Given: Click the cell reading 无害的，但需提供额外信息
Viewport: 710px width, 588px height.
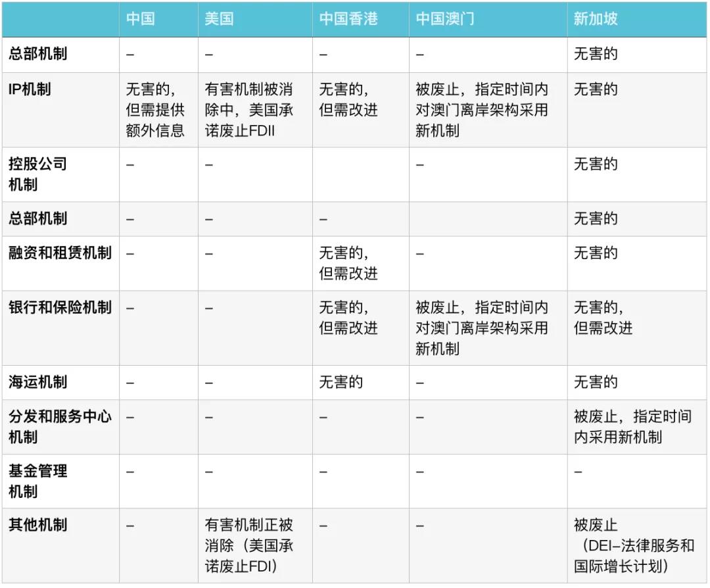Looking at the screenshot, I should pos(155,110).
